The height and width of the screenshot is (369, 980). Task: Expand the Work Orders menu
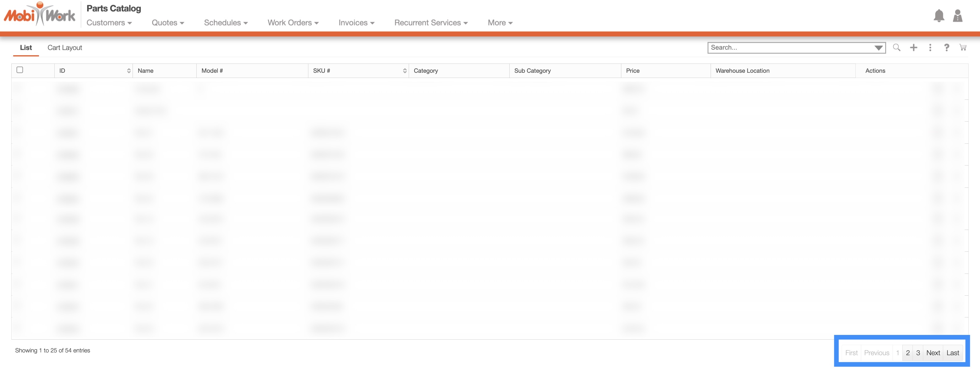click(x=292, y=23)
